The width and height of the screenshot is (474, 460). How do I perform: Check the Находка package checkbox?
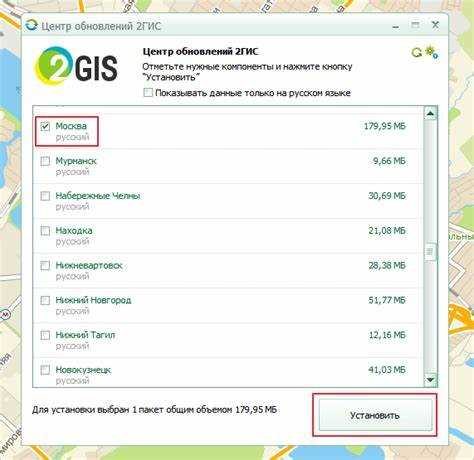[45, 231]
